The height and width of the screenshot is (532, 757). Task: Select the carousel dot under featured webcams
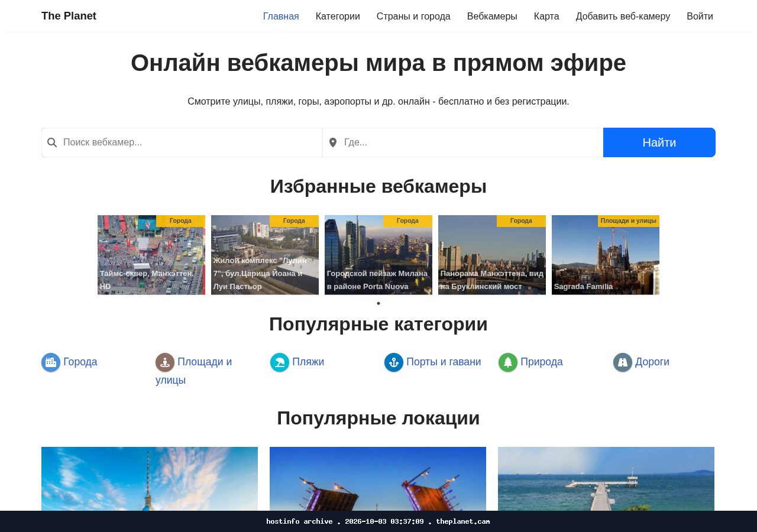pyautogui.click(x=378, y=303)
